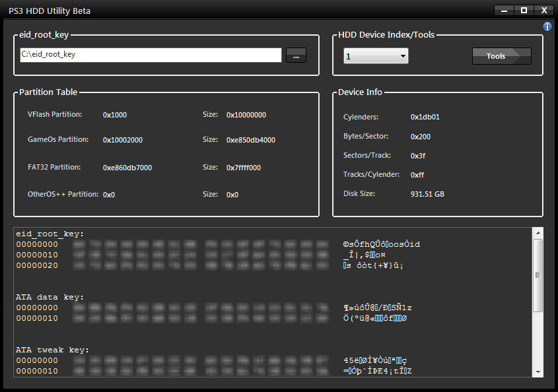Select VFlash Partition offset 0x1000

tap(115, 115)
